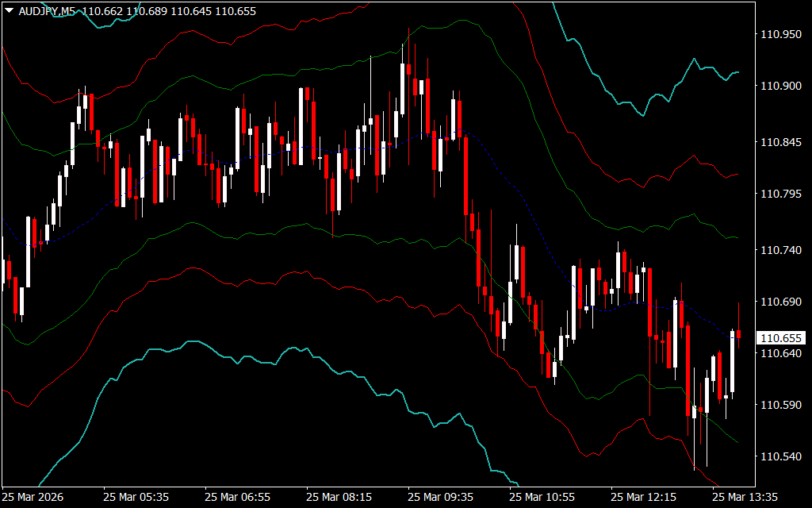Click the highlighted current price tag 110.655
812x508 pixels.
[779, 337]
